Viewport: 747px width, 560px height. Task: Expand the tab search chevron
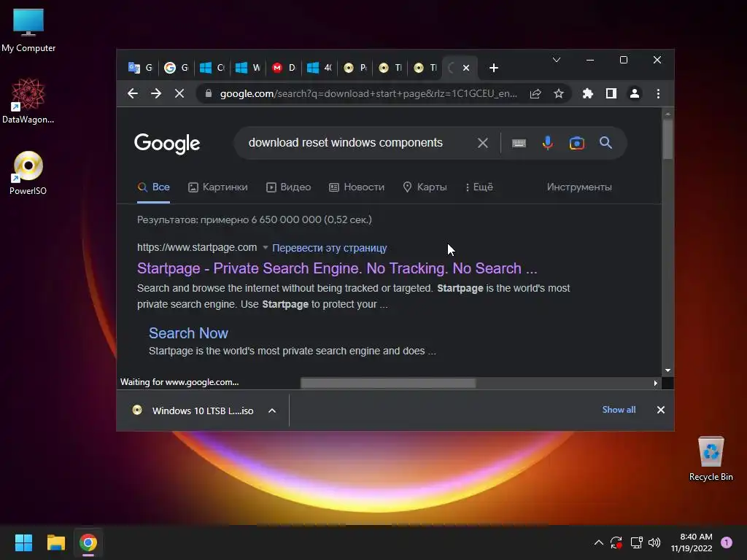[x=557, y=60]
